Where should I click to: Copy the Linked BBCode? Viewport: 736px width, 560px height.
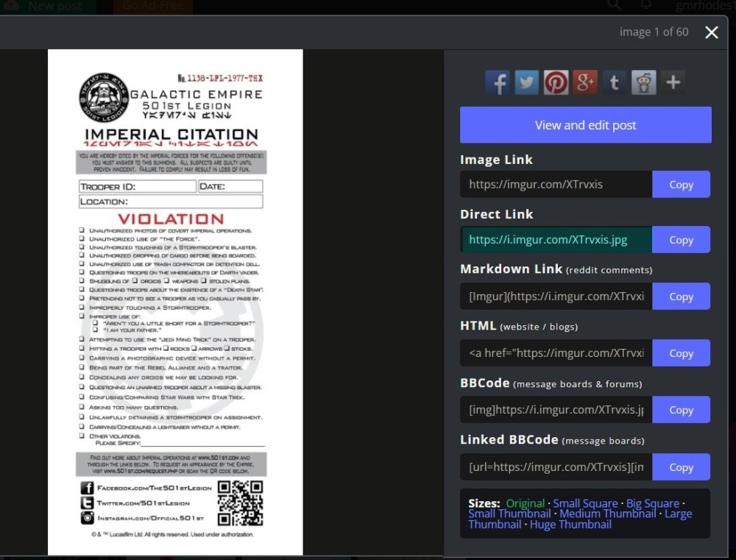681,467
